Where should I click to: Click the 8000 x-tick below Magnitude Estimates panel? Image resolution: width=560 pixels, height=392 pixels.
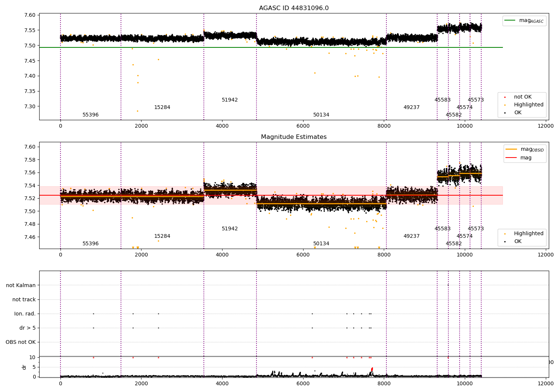[384, 255]
